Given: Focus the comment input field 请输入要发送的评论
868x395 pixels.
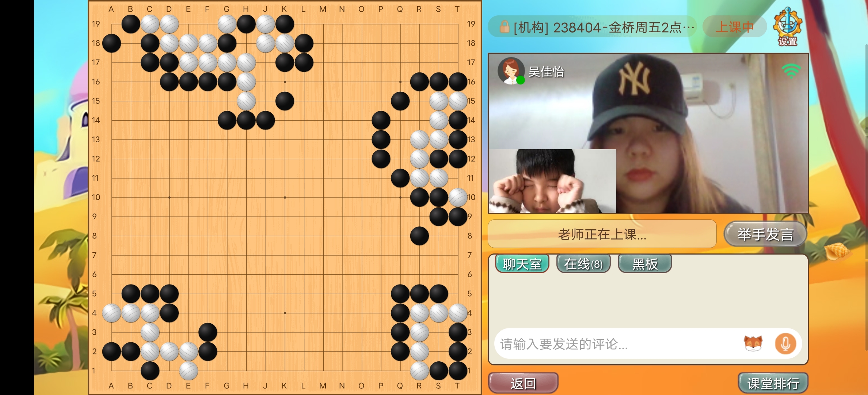Looking at the screenshot, I should [x=617, y=344].
